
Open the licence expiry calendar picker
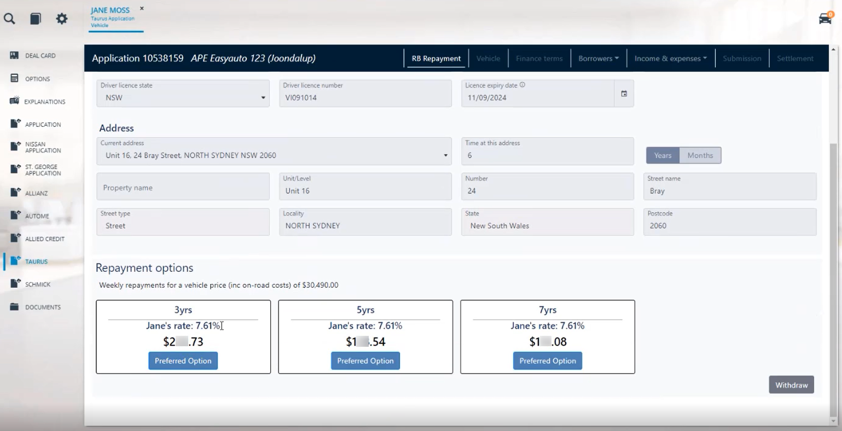[624, 94]
